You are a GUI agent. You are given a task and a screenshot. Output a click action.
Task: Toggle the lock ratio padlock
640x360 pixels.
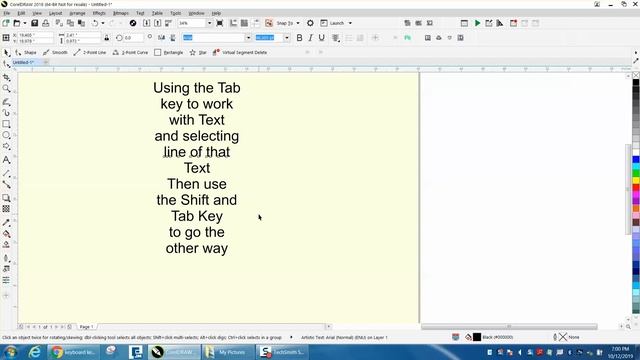point(107,38)
